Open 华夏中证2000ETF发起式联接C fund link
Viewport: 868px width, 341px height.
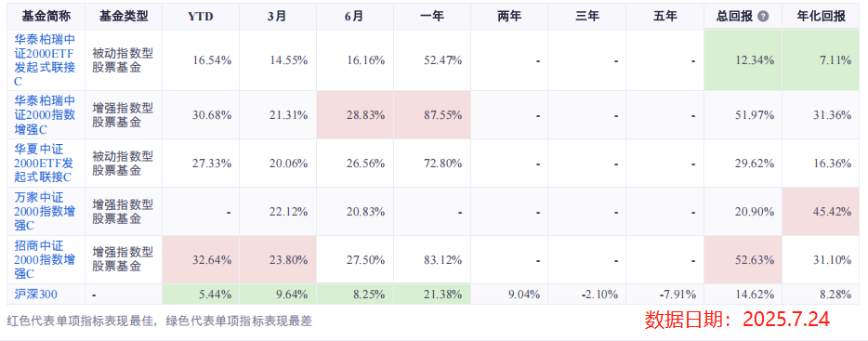(x=43, y=164)
